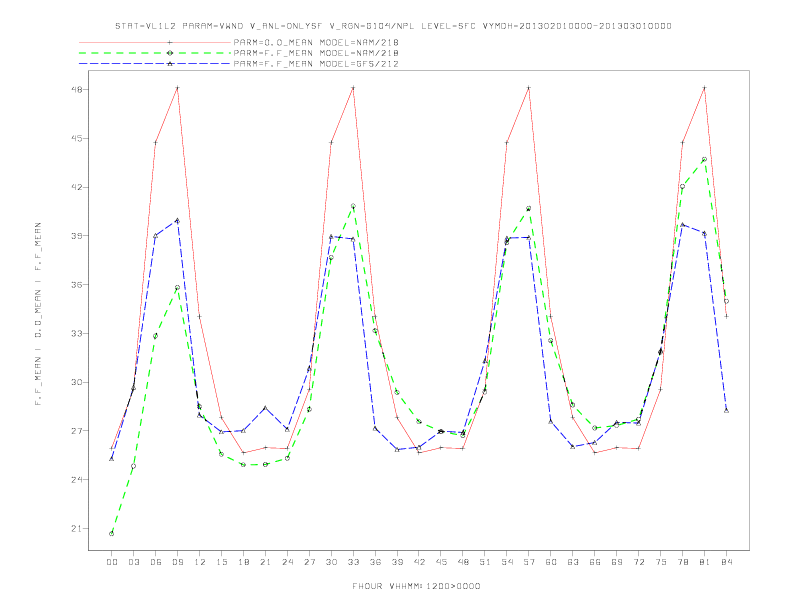Click y-axis tick label 48
Image resolution: width=792 pixels, height=612 pixels.
tap(77, 89)
